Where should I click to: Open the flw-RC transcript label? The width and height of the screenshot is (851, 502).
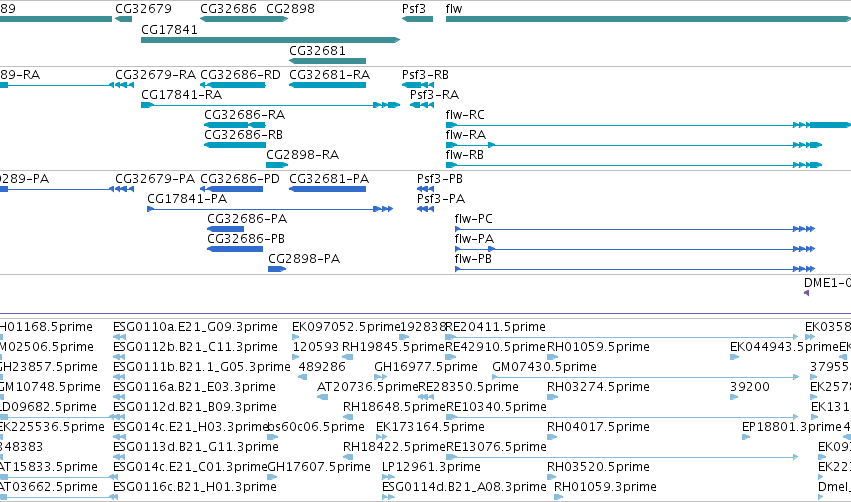coord(465,115)
